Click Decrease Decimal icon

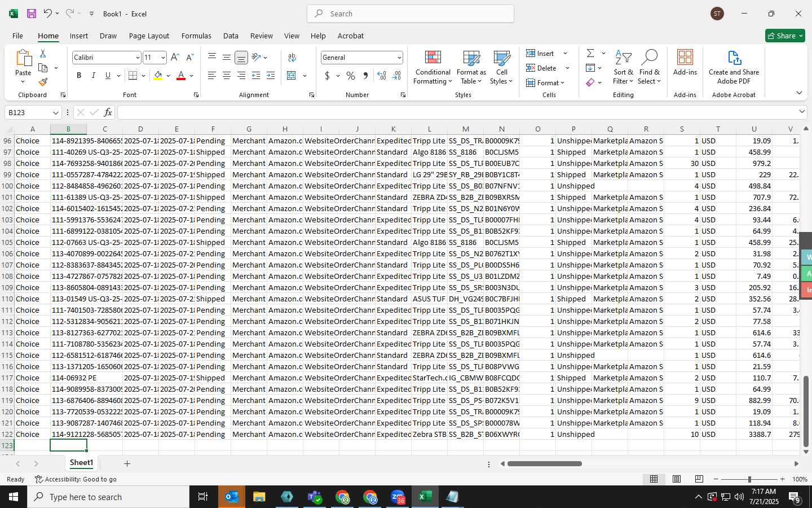[396, 76]
